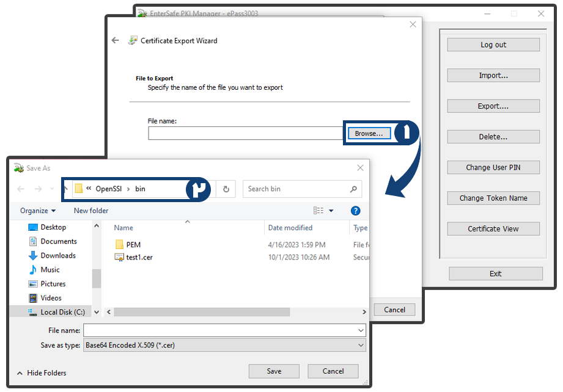563x392 pixels.
Task: Click the PEM folder icon
Action: click(119, 245)
